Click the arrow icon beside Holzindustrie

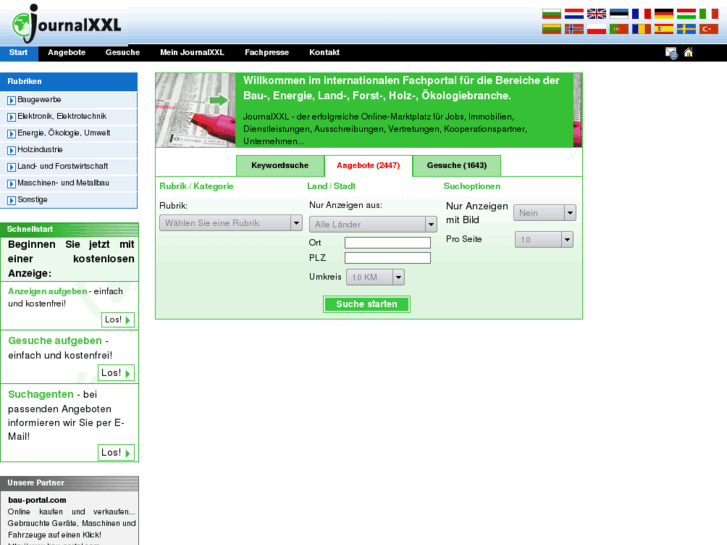[x=12, y=150]
